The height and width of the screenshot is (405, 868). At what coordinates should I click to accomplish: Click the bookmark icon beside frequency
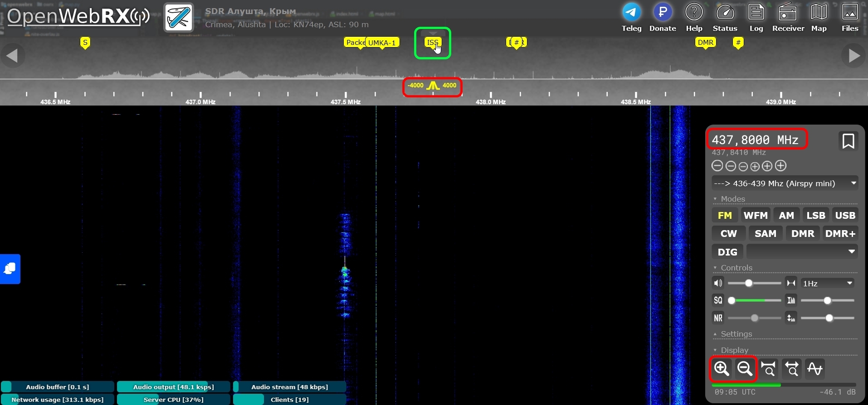[x=848, y=141]
